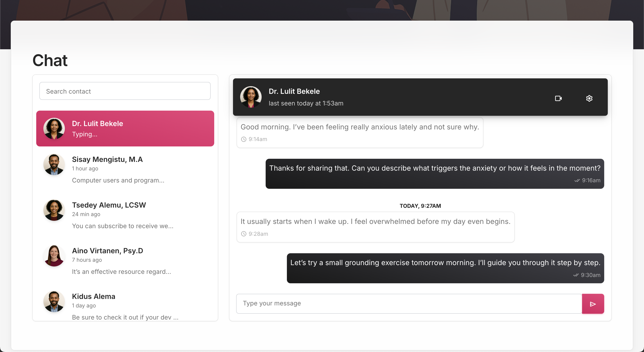This screenshot has height=352, width=644.
Task: Click the send message arrow button
Action: [593, 304]
